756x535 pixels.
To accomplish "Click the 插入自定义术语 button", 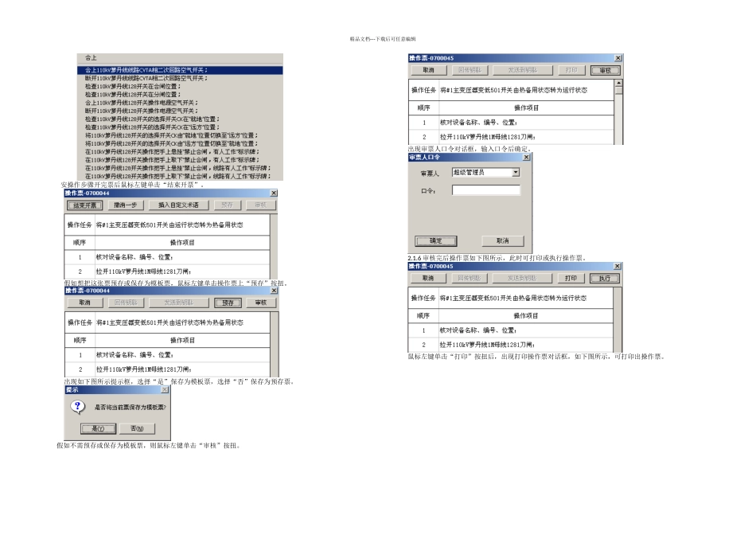I will pyautogui.click(x=179, y=205).
